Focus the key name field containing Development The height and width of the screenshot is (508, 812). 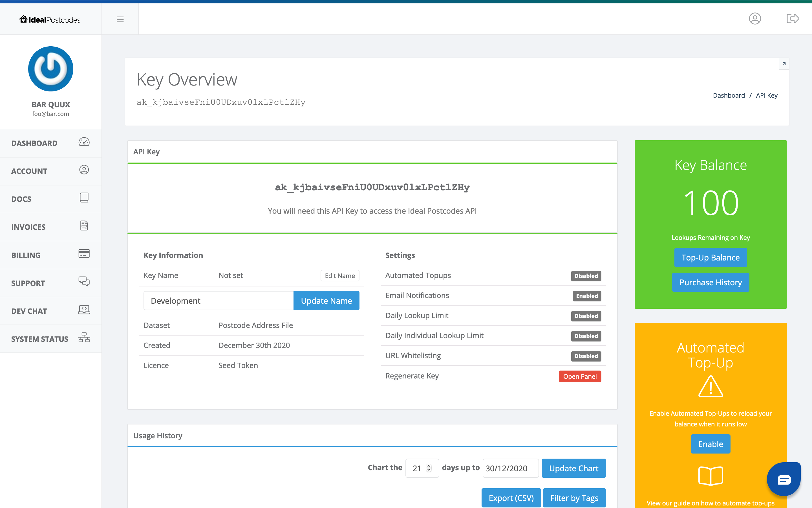point(219,301)
